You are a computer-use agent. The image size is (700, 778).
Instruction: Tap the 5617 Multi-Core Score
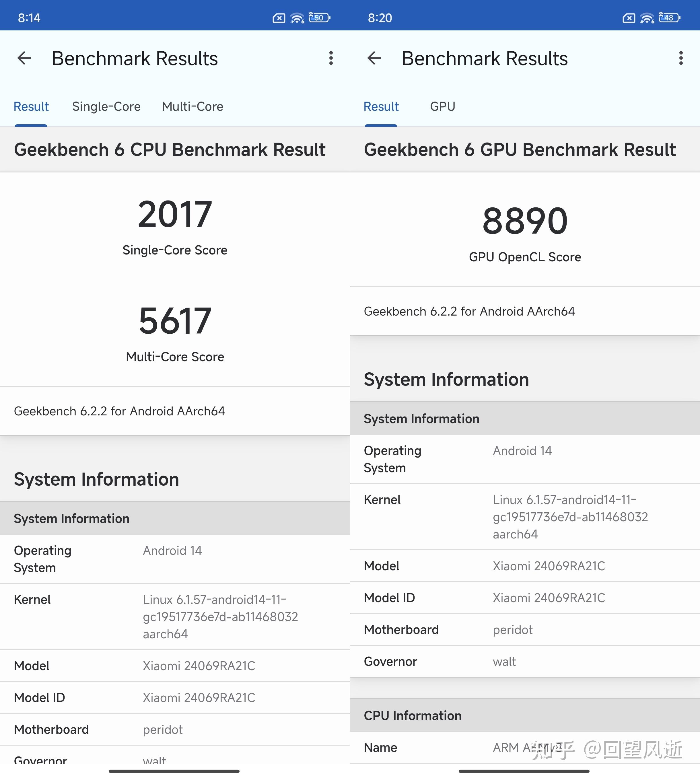click(175, 321)
